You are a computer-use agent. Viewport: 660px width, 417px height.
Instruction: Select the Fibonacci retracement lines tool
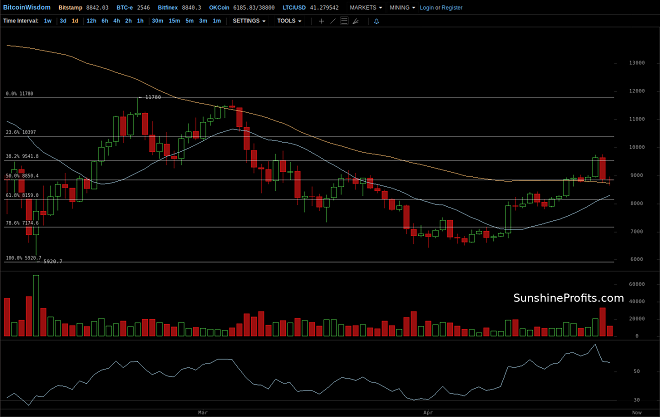344,21
